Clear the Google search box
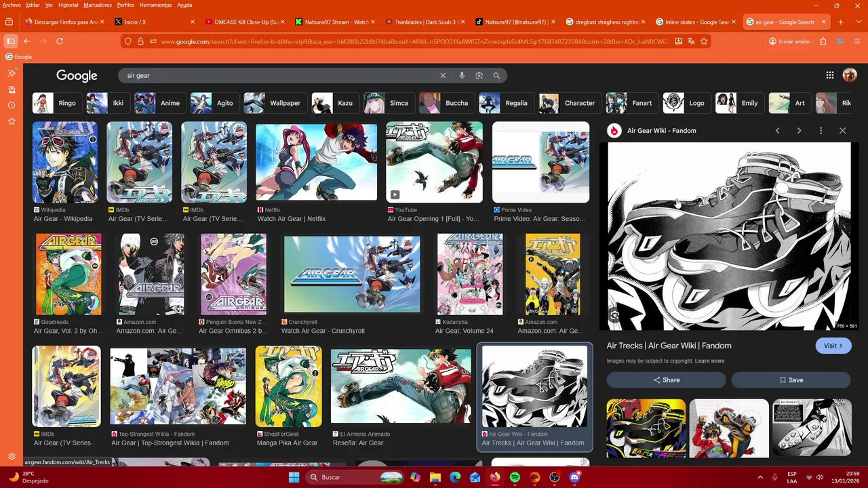The width and height of the screenshot is (868, 488). pyautogui.click(x=443, y=75)
